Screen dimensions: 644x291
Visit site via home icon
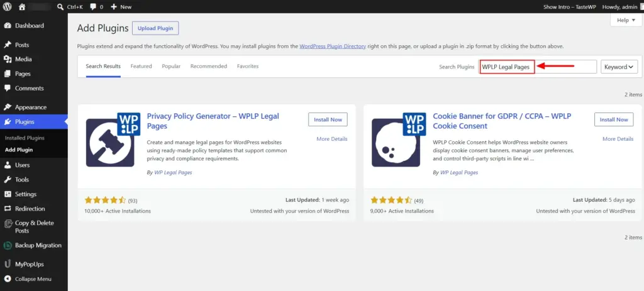click(x=22, y=7)
